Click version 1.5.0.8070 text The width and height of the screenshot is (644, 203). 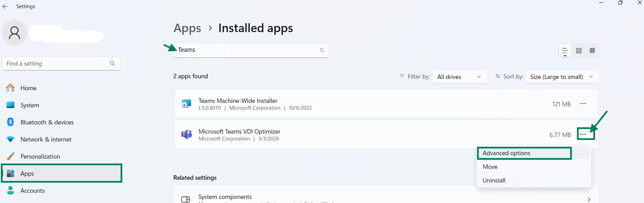[209, 108]
